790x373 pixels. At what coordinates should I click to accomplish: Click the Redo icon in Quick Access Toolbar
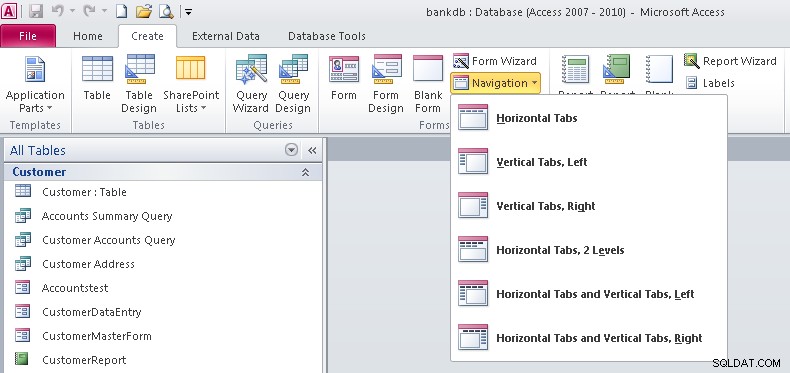[x=89, y=11]
